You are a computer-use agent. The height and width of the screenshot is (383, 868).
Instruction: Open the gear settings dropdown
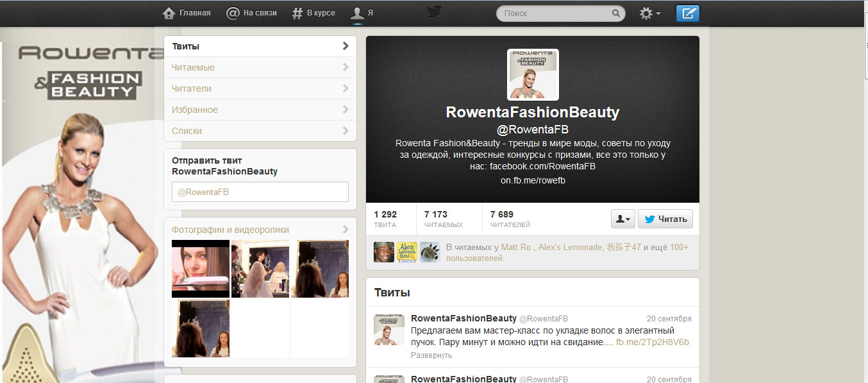[650, 13]
